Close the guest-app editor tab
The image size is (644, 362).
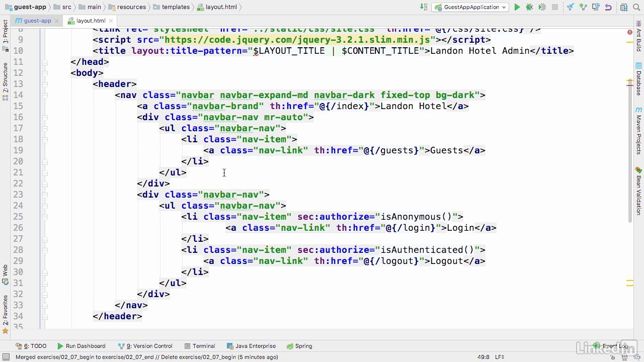point(57,21)
